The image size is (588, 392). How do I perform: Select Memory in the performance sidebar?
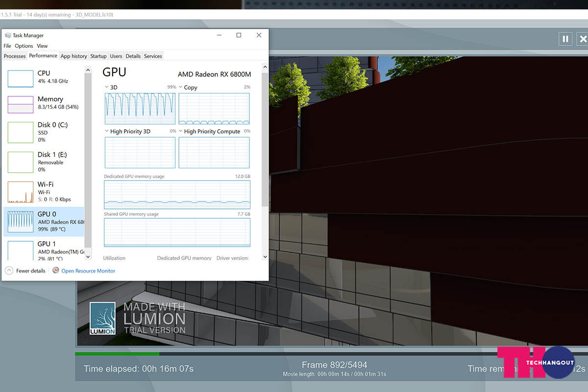pyautogui.click(x=44, y=104)
